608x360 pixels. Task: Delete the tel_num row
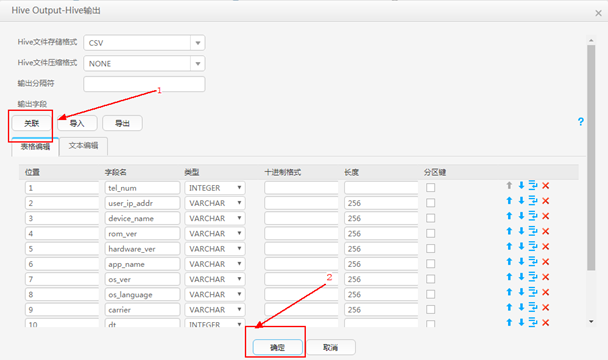[x=546, y=186]
